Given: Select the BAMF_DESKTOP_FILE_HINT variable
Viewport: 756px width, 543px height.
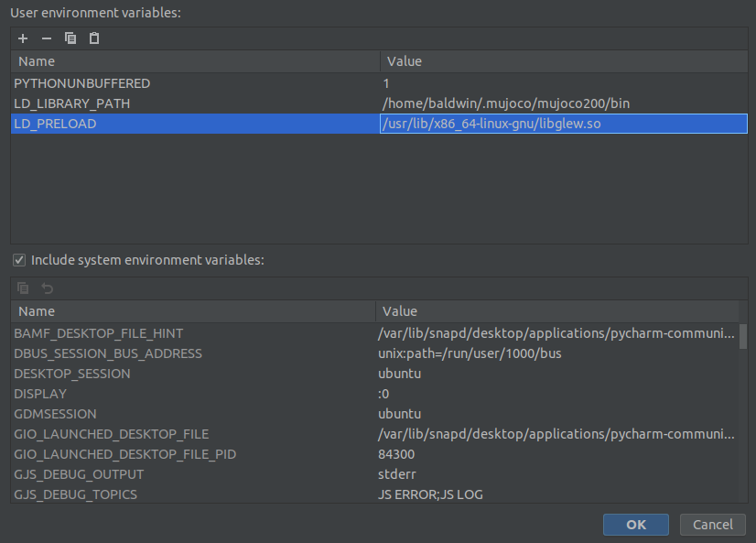Looking at the screenshot, I should pyautogui.click(x=183, y=332).
